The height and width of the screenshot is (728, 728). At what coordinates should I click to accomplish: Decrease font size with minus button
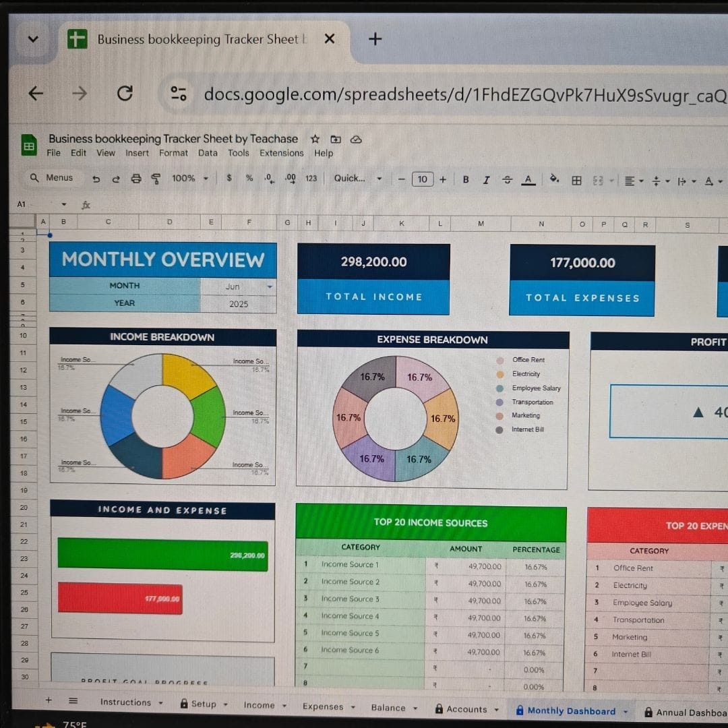pyautogui.click(x=402, y=179)
